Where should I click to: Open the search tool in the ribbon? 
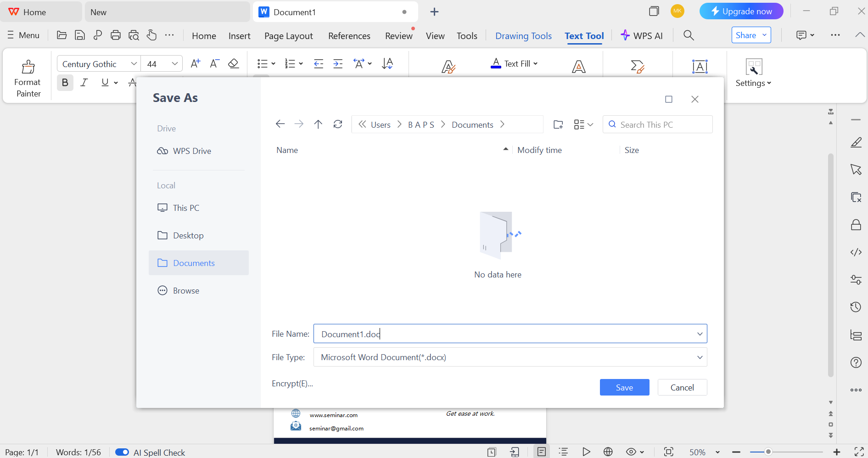[x=688, y=35]
